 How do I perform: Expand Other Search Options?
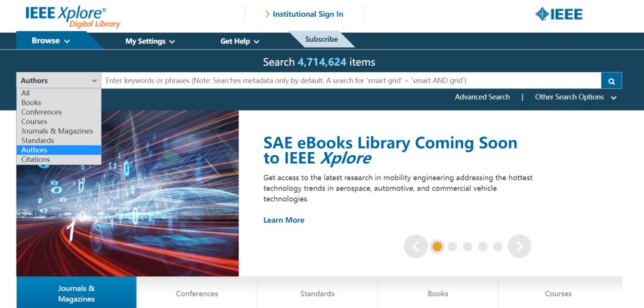pyautogui.click(x=575, y=97)
